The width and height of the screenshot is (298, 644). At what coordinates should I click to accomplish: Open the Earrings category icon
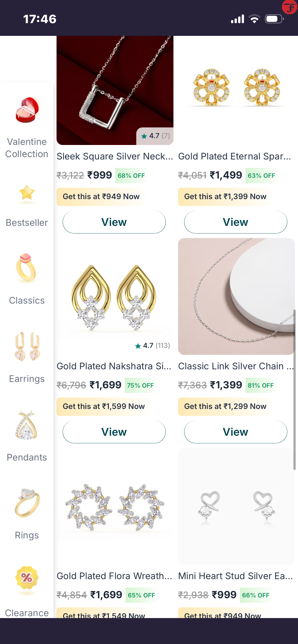27,346
